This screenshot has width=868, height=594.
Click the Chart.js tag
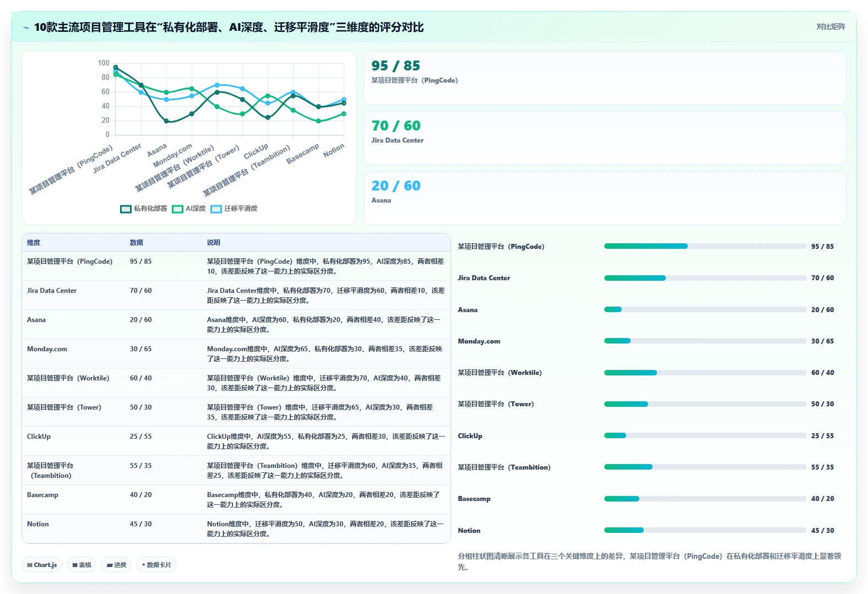coord(42,565)
